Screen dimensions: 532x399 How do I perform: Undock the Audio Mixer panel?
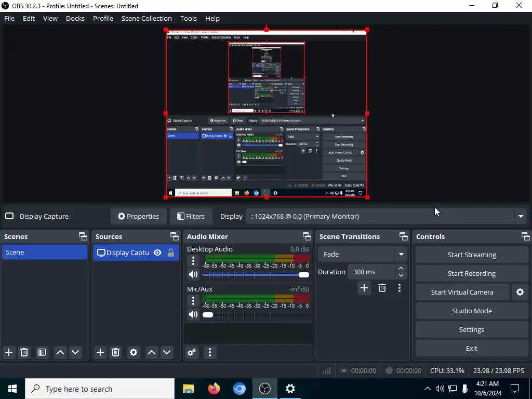point(307,236)
